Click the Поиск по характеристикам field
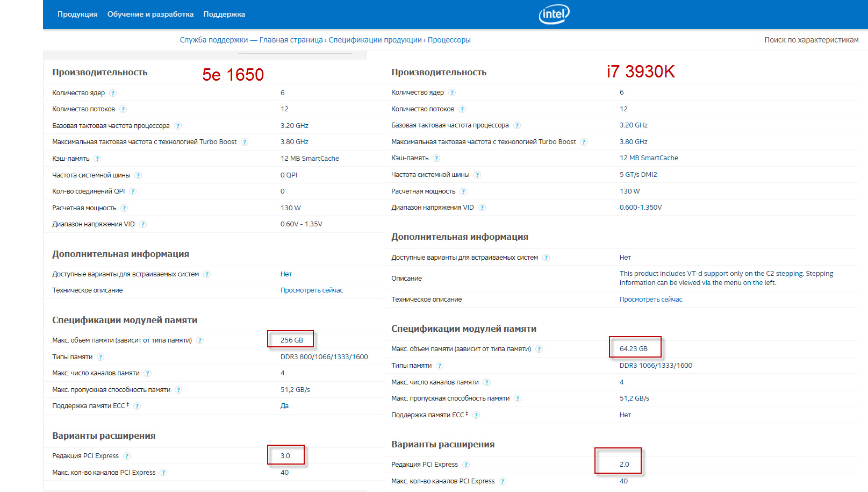The width and height of the screenshot is (868, 492). coord(812,40)
